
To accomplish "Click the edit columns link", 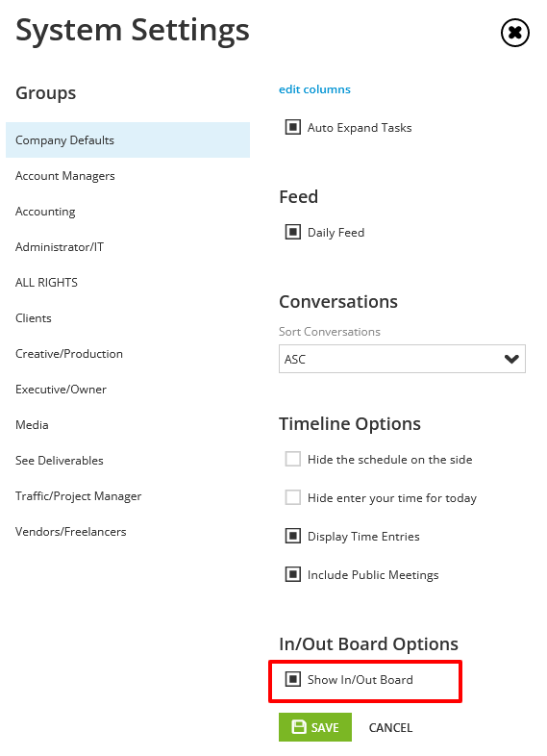I will pos(314,89).
